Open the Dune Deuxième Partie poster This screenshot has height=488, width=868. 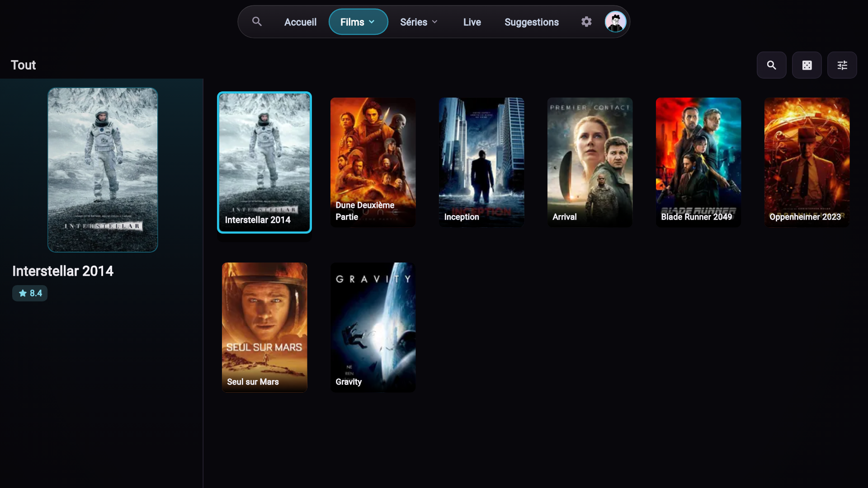[x=373, y=162]
